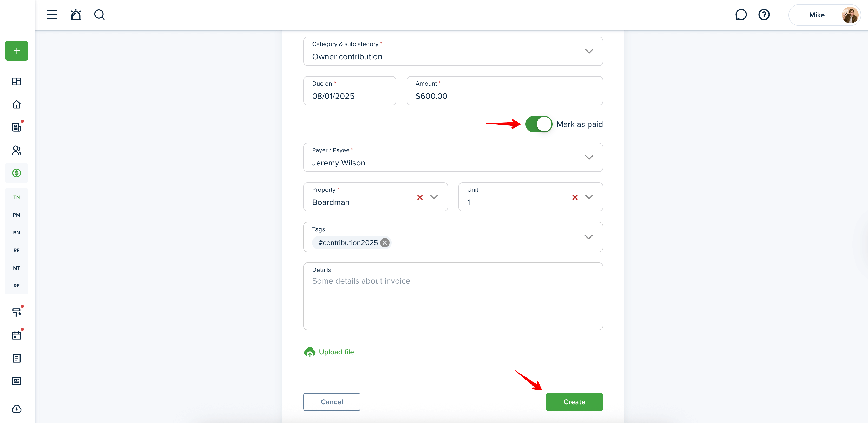Image resolution: width=868 pixels, height=423 pixels.
Task: Open the chat messages icon
Action: pos(741,15)
